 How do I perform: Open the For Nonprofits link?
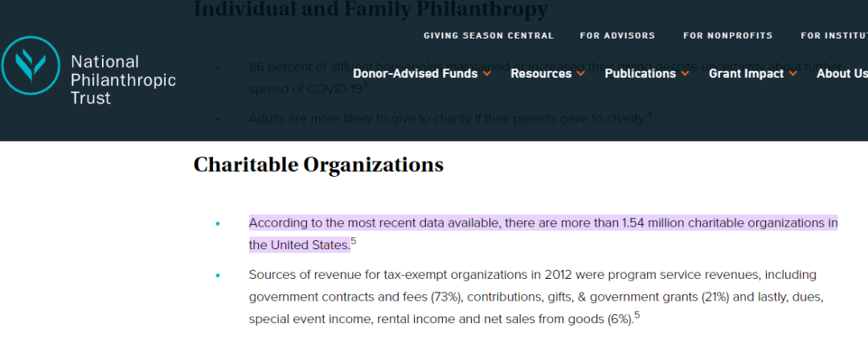click(727, 35)
